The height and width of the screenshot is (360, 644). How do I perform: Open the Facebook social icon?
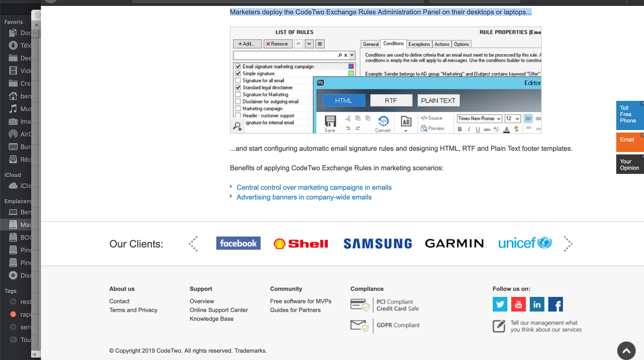point(555,304)
